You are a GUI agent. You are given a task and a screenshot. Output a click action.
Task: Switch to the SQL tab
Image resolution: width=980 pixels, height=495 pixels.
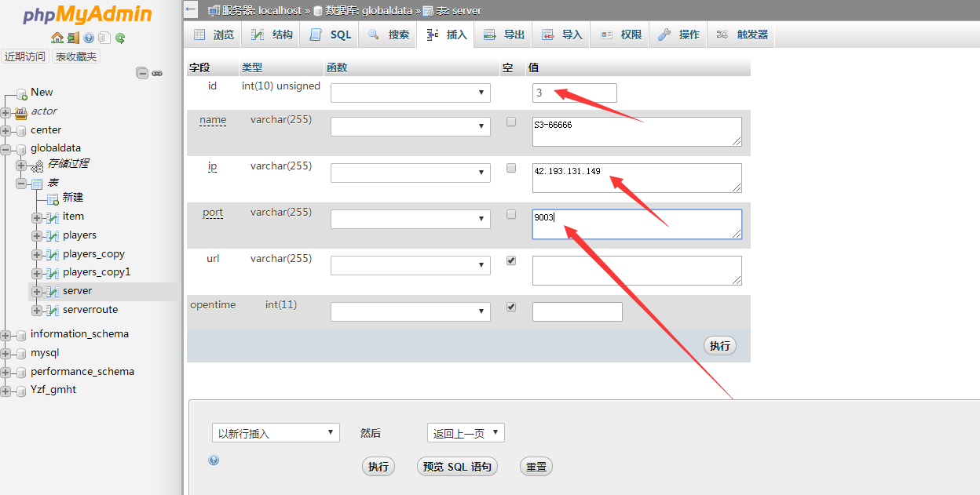click(331, 35)
